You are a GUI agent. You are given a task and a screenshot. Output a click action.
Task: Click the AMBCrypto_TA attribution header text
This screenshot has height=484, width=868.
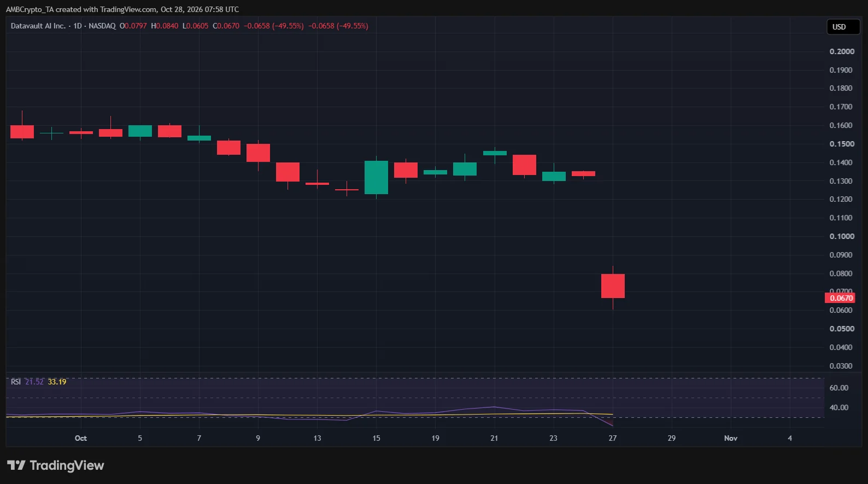[122, 9]
